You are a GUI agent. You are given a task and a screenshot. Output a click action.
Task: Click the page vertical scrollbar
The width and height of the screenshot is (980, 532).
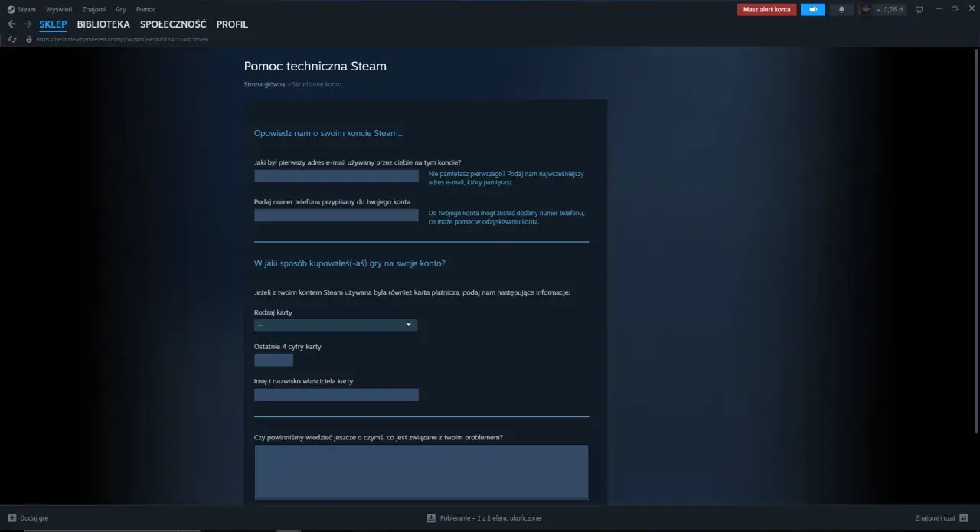coord(975,241)
